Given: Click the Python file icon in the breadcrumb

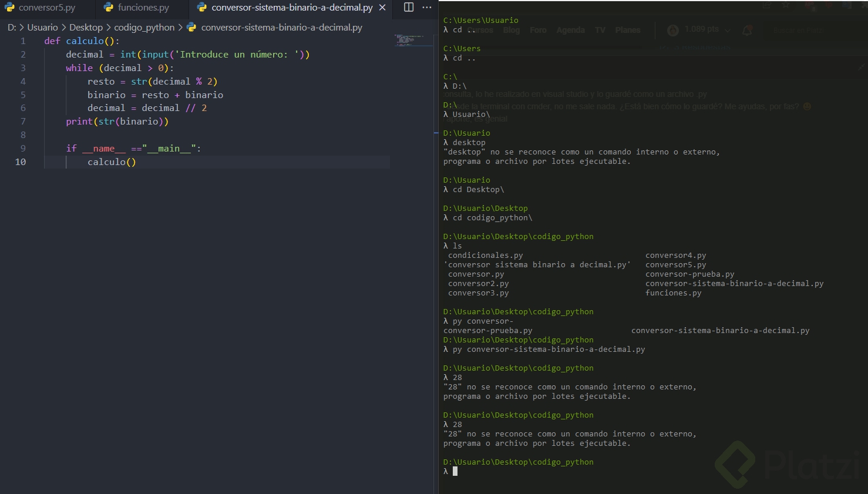Looking at the screenshot, I should [x=191, y=27].
